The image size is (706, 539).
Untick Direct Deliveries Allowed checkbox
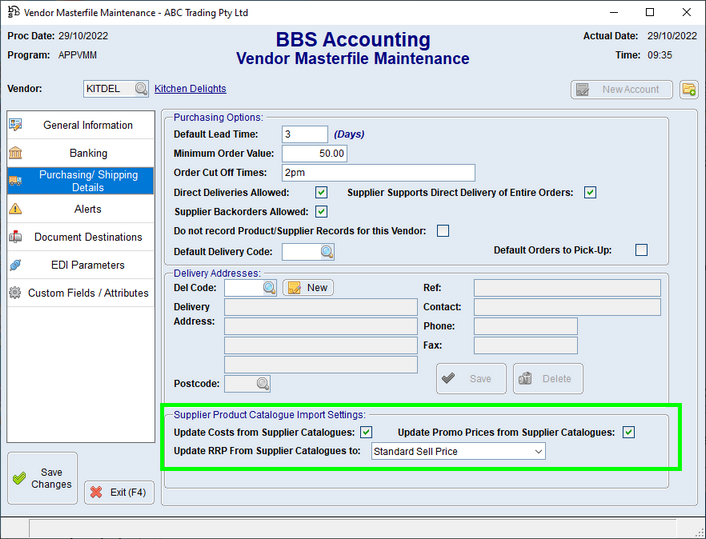pyautogui.click(x=321, y=192)
